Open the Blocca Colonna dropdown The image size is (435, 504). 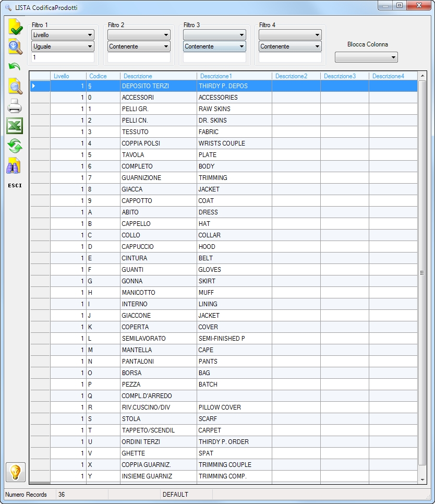366,57
